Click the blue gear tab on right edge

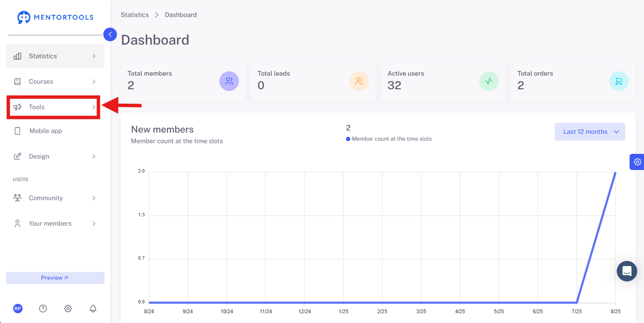(637, 162)
